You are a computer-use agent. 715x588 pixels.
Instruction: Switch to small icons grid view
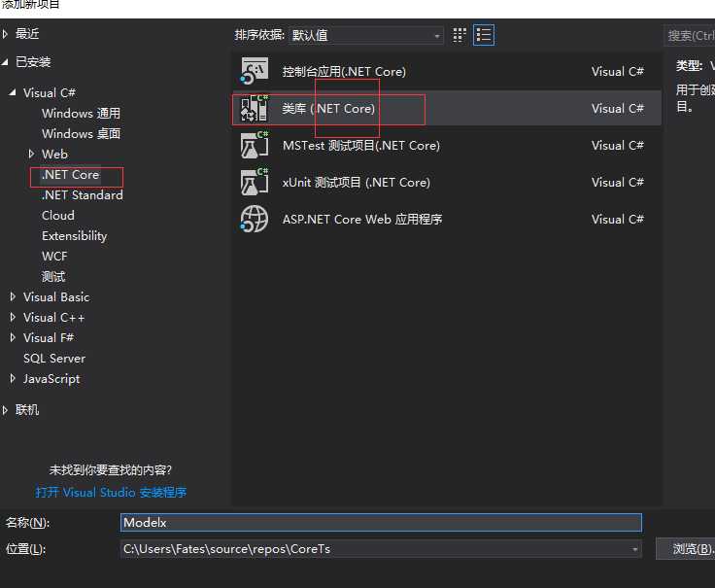[460, 35]
